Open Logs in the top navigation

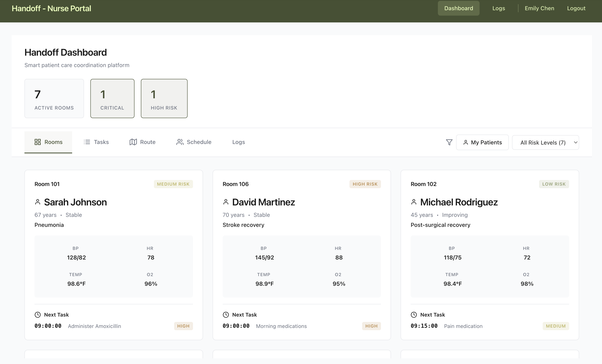coord(498,8)
